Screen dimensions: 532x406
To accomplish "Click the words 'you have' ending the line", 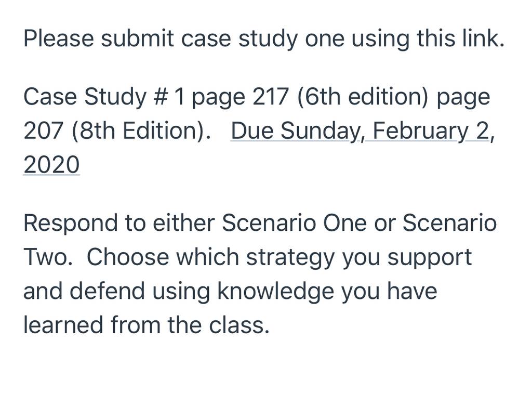I will [389, 291].
